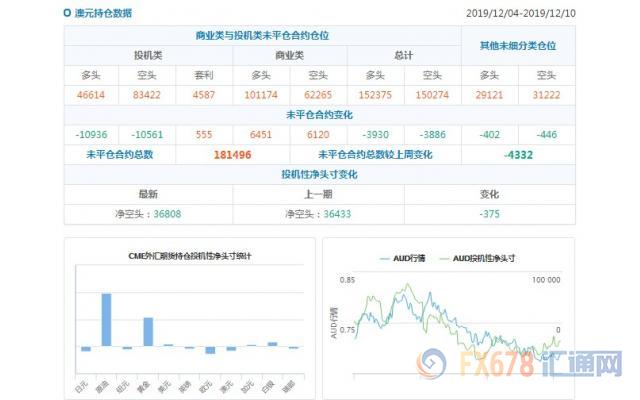Screen dimensions: 640x400
Task: Click the tallest bar in the CME bar chart
Action: click(106, 320)
